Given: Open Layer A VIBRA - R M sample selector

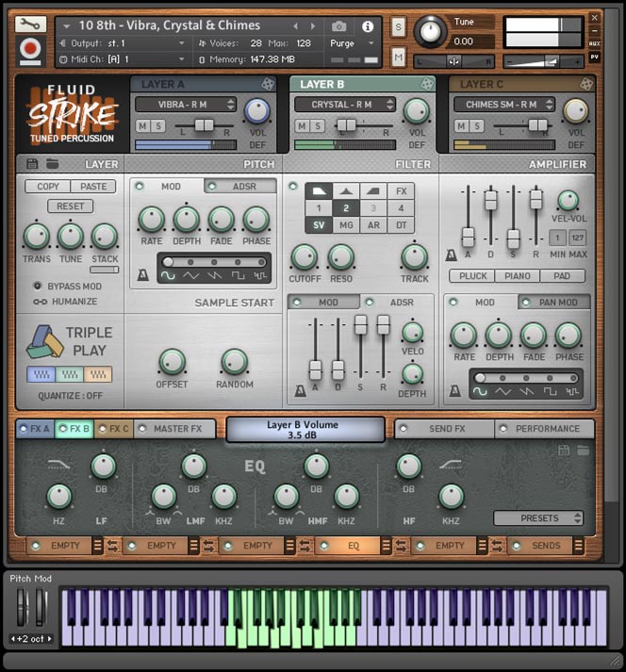Looking at the screenshot, I should tap(186, 105).
